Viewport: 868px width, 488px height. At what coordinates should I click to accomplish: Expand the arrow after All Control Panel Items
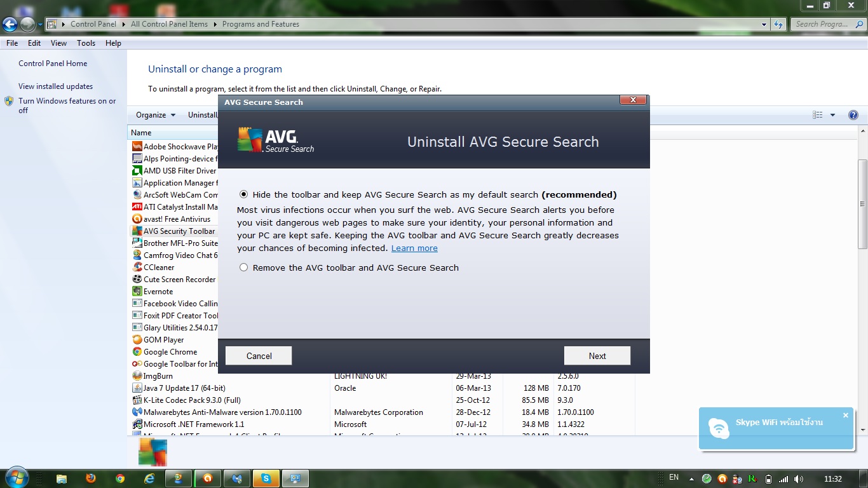215,24
